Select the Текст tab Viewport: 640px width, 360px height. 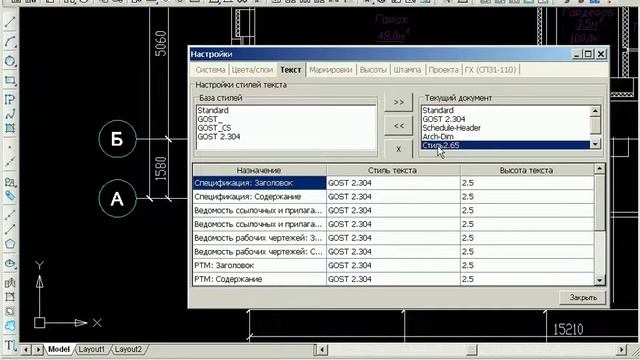291,70
